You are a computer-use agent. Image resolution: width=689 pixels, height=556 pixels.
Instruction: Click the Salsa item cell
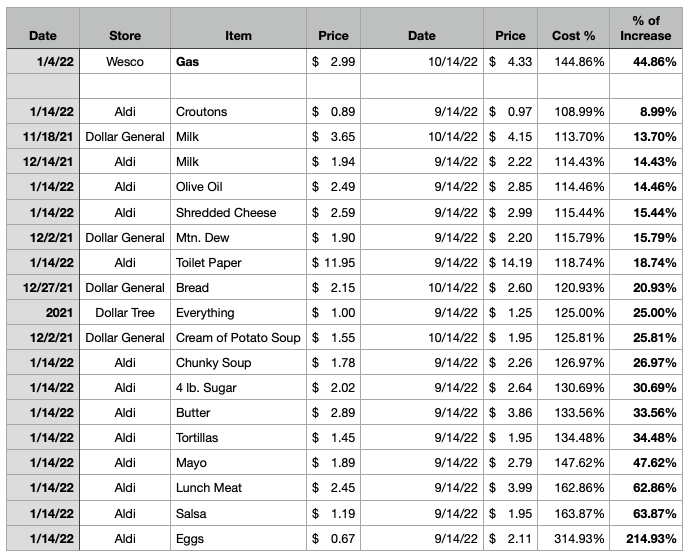pyautogui.click(x=238, y=513)
